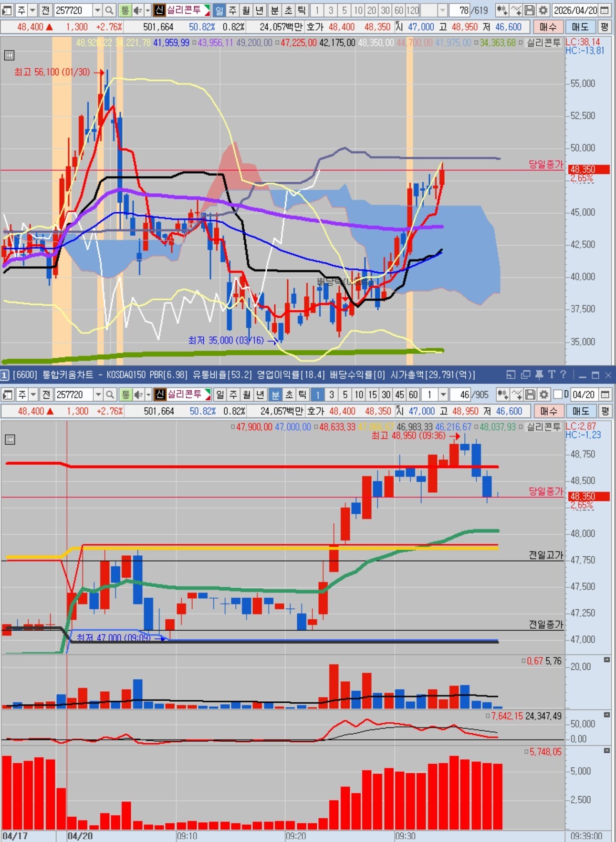Switch lower chart to 틱 (tick) period
Viewport: 616px width, 842px height.
click(x=303, y=395)
